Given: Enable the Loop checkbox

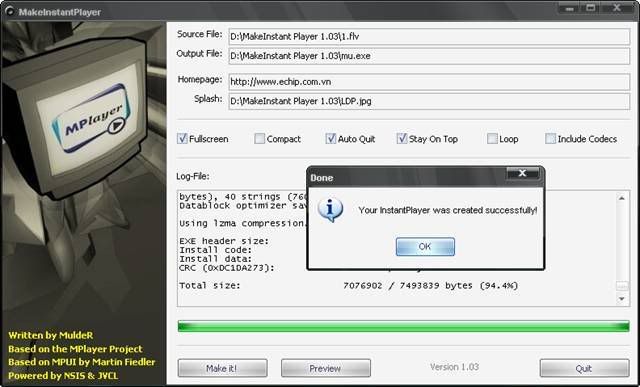Looking at the screenshot, I should (x=492, y=138).
